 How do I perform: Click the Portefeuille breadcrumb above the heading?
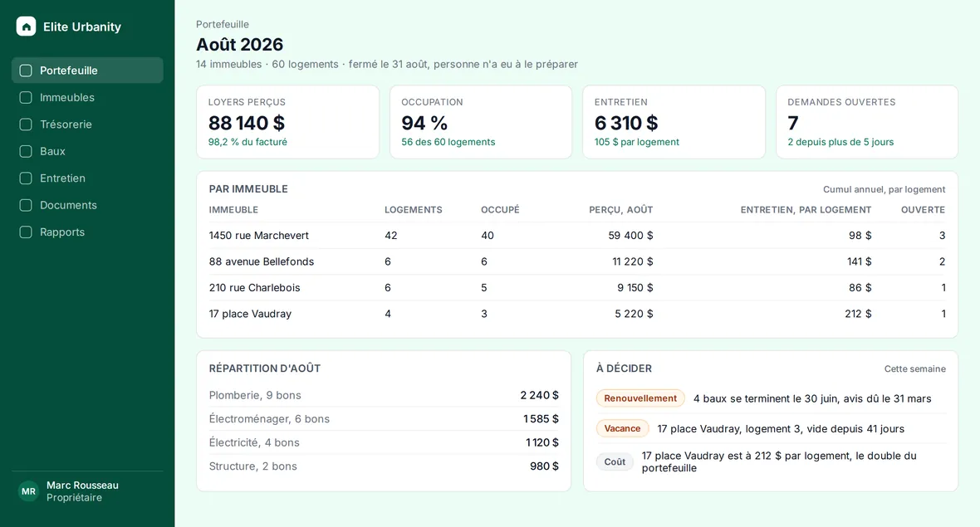223,24
